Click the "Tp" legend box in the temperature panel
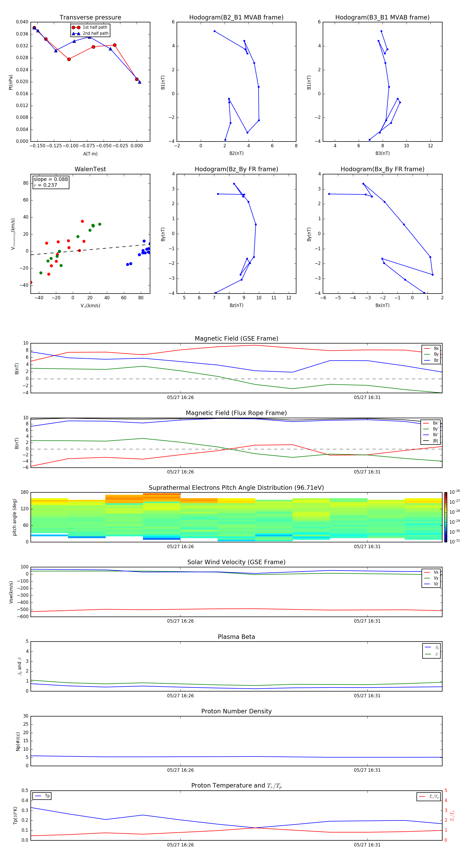The image size is (473, 868). coord(42,796)
